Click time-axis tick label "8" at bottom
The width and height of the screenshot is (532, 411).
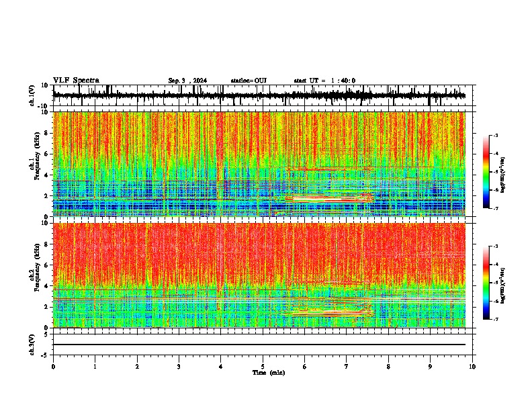[388, 367]
